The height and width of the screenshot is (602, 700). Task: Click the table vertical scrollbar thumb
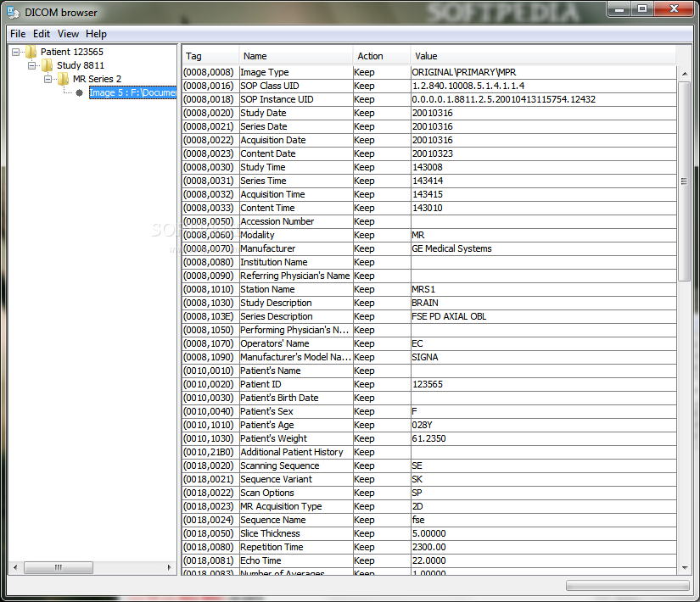pos(684,181)
